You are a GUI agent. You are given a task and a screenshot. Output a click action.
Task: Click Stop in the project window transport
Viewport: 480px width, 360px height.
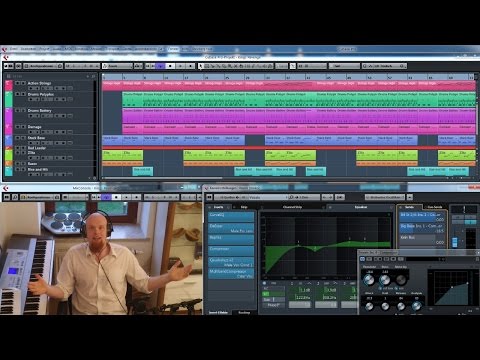tap(170, 66)
